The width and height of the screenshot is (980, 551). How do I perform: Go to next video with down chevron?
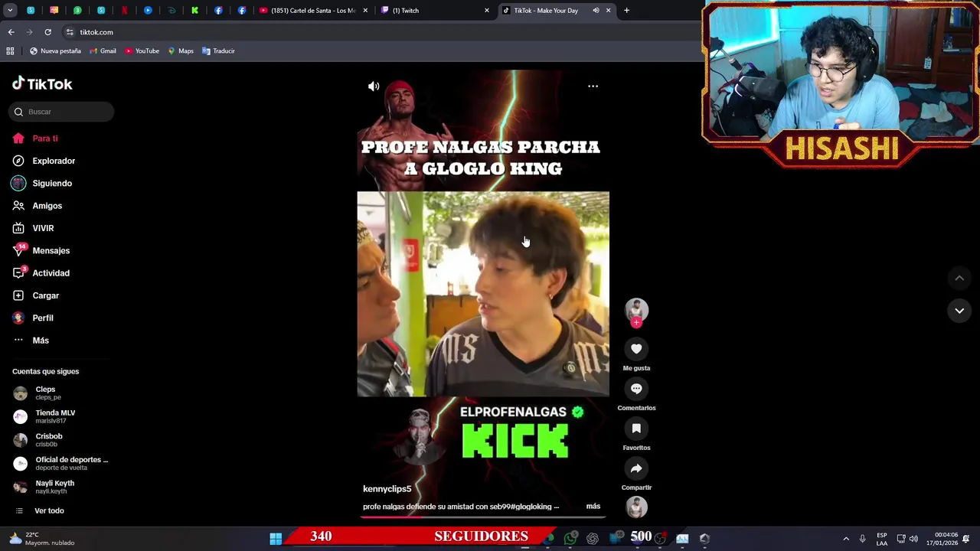pyautogui.click(x=959, y=311)
